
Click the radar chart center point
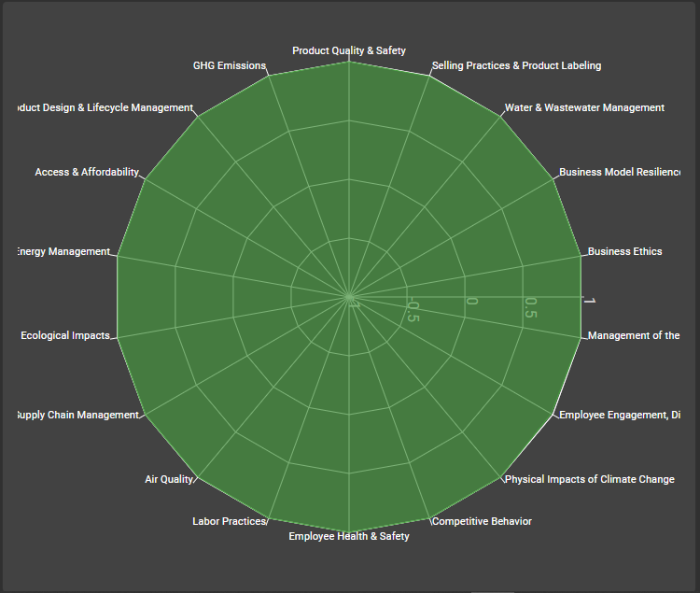(x=349, y=297)
